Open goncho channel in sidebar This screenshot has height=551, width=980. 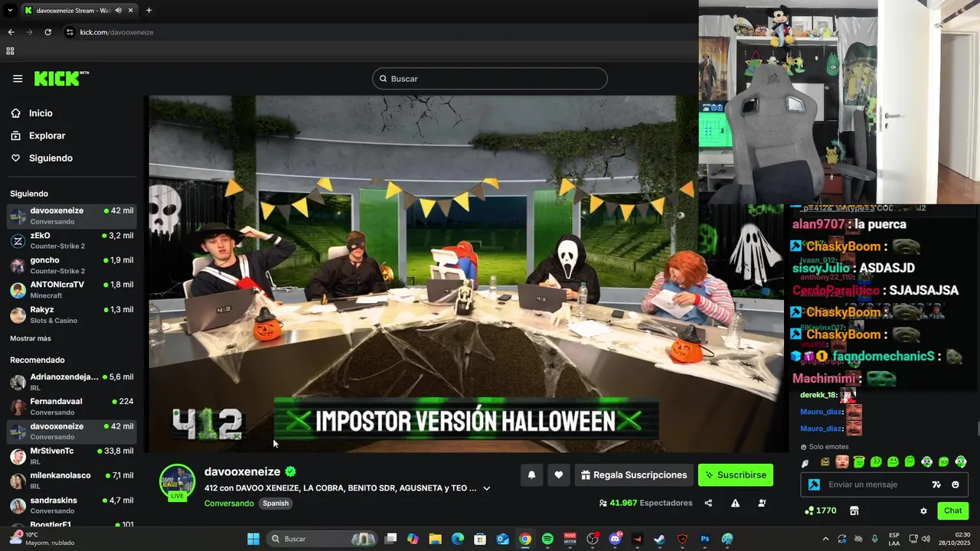pyautogui.click(x=72, y=266)
